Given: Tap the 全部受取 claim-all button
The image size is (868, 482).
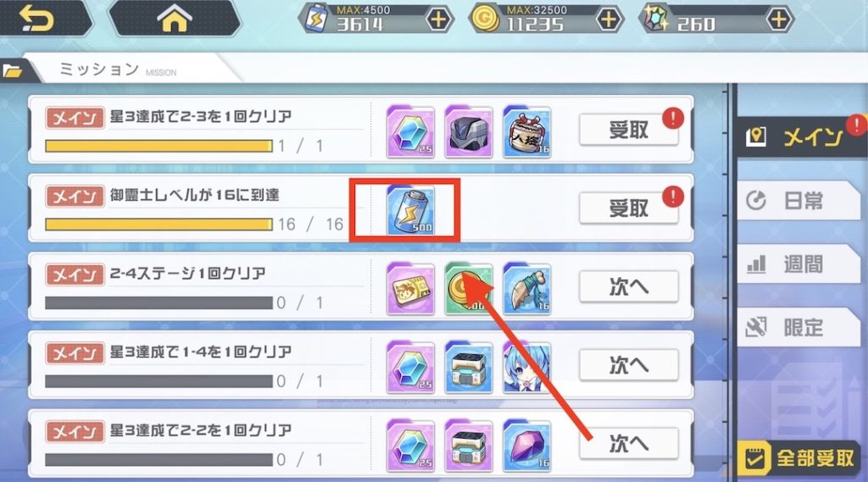Looking at the screenshot, I should [800, 458].
